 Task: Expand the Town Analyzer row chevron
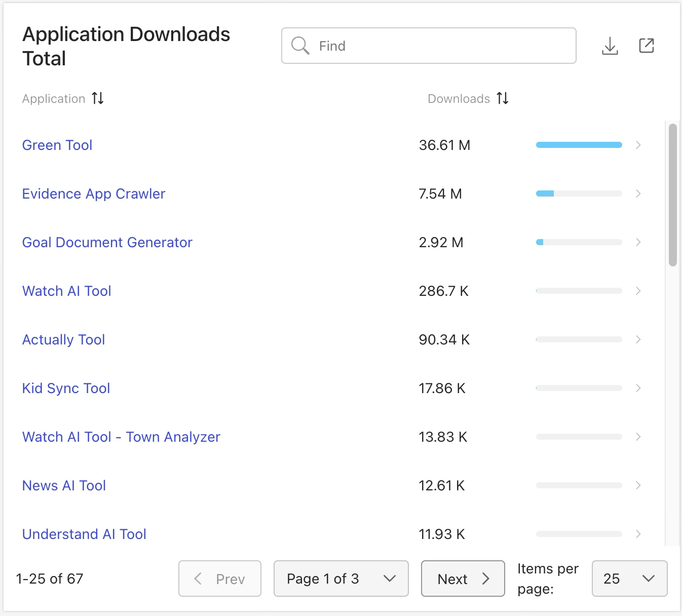(638, 437)
